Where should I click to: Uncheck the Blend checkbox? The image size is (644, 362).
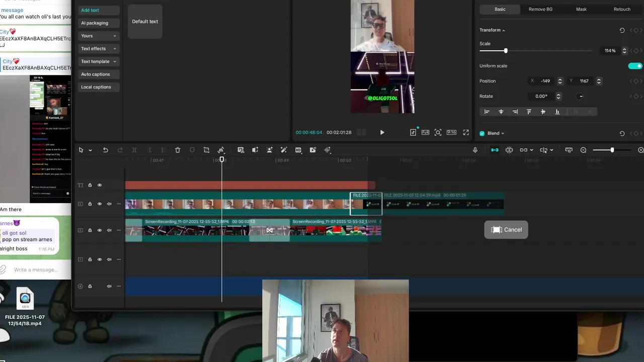click(482, 133)
